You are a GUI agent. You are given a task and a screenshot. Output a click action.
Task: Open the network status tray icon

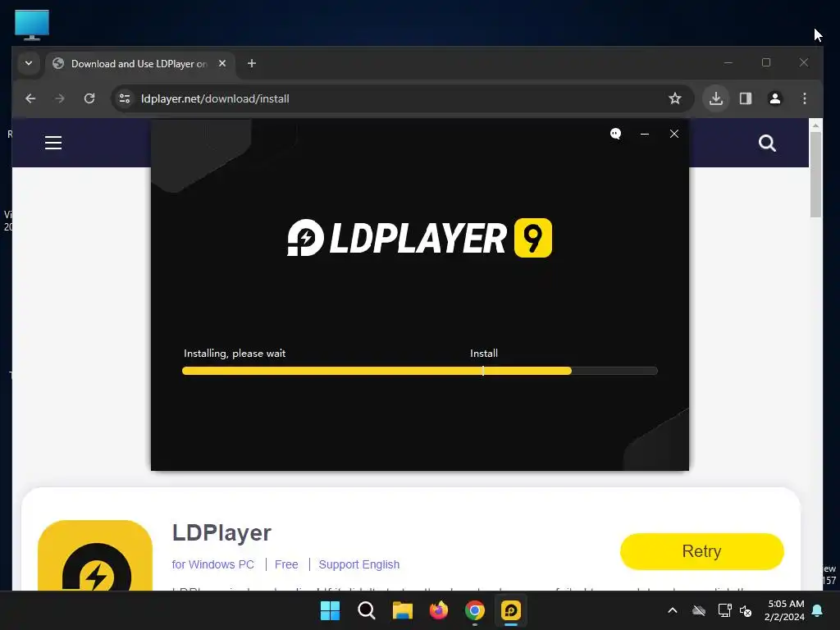pos(724,610)
